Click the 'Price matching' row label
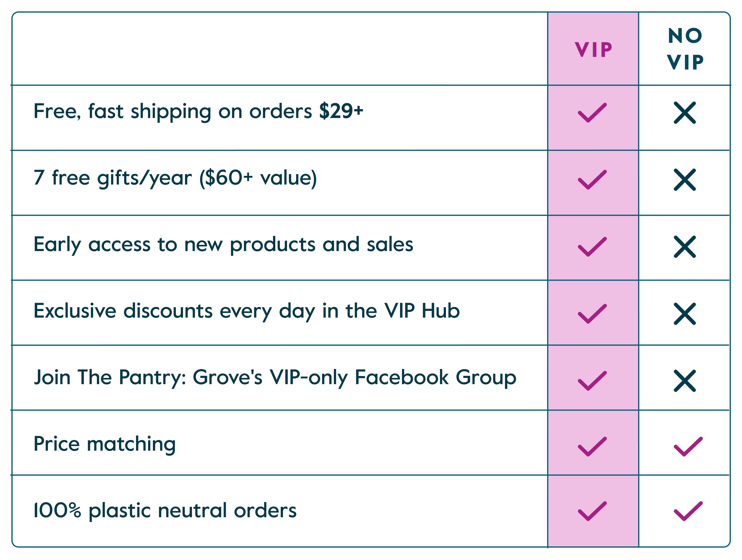The image size is (742, 560). 105,444
